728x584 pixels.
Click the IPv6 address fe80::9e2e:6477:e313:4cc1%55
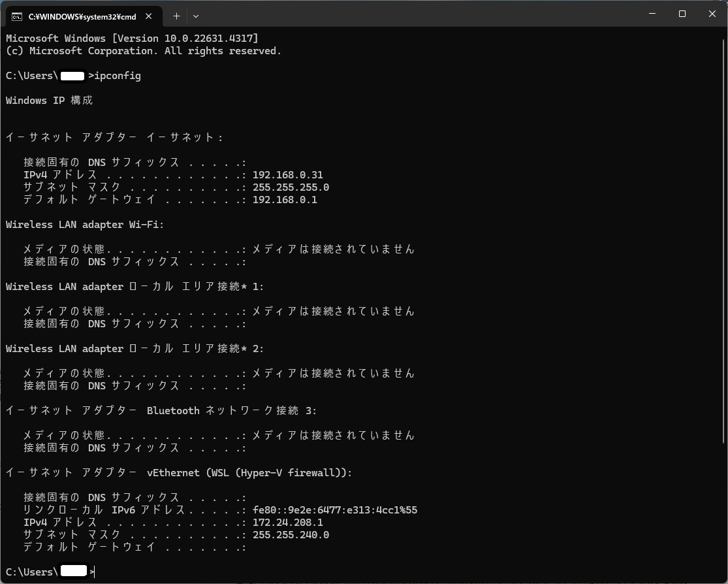[x=335, y=510]
